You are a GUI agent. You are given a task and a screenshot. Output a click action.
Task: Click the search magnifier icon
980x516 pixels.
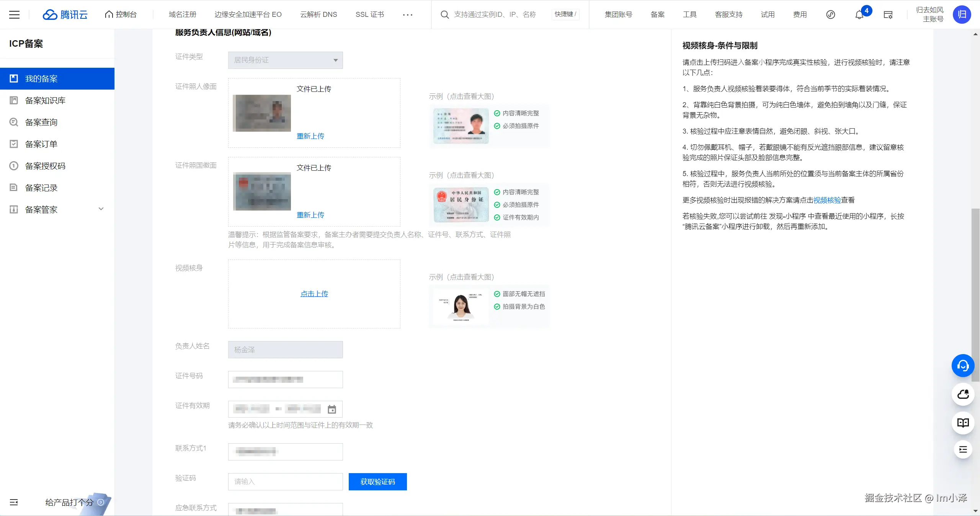444,15
